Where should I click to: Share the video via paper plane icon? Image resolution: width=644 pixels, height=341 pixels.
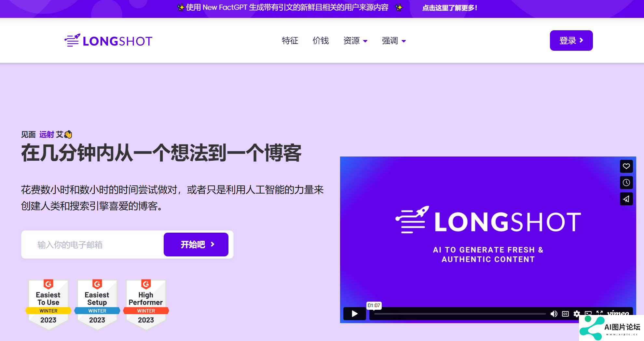(x=626, y=199)
